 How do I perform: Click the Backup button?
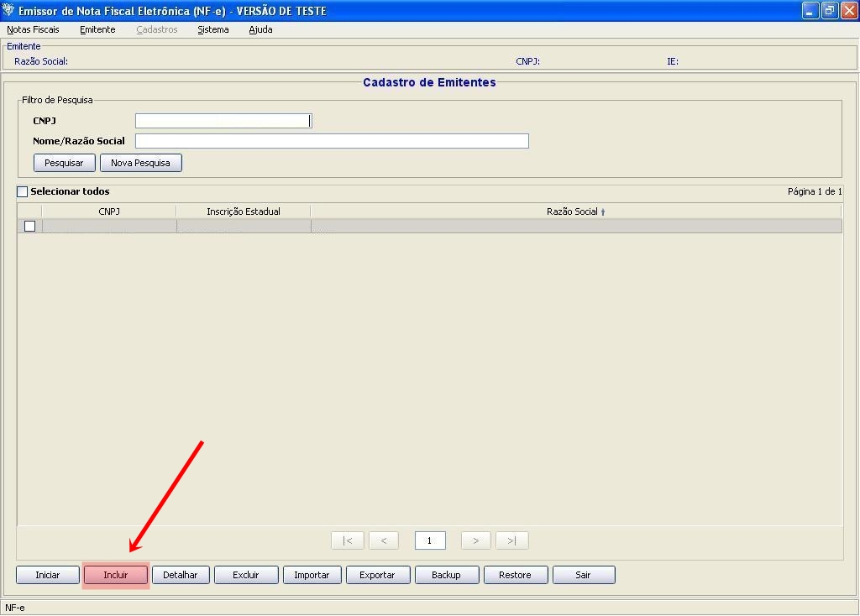[x=446, y=575]
